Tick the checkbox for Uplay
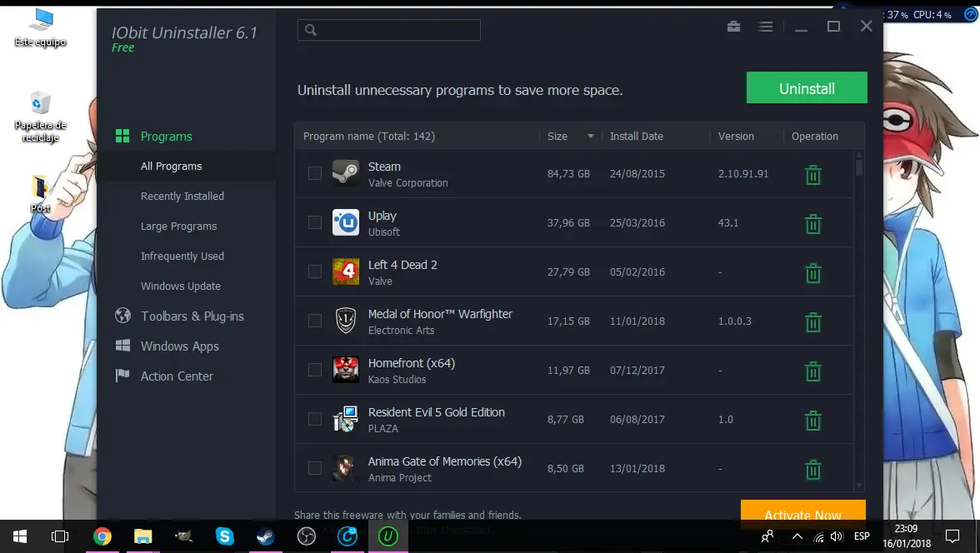 click(x=315, y=222)
